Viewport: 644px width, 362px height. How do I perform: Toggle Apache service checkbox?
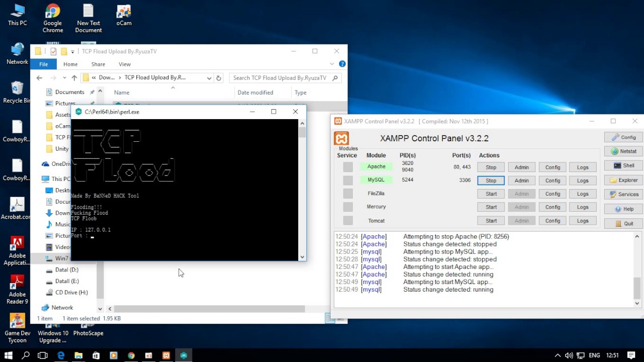click(348, 167)
